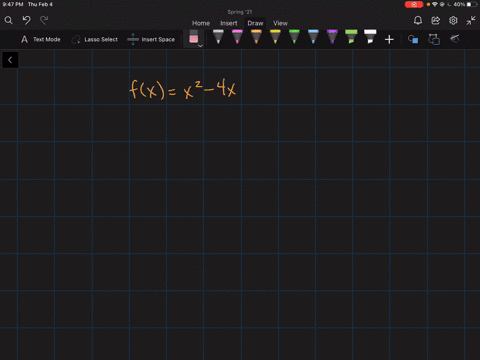
Task: Undo the last stroke
Action: pyautogui.click(x=27, y=20)
